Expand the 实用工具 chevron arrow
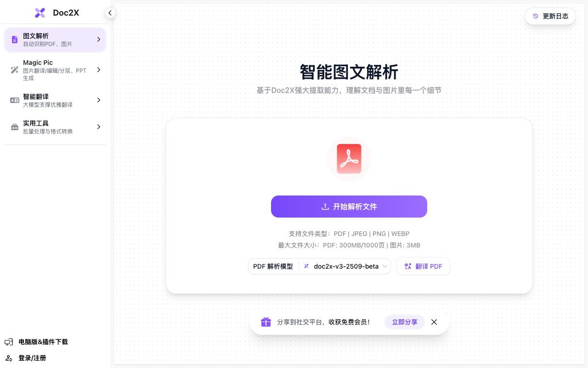The image size is (588, 368). tap(98, 127)
